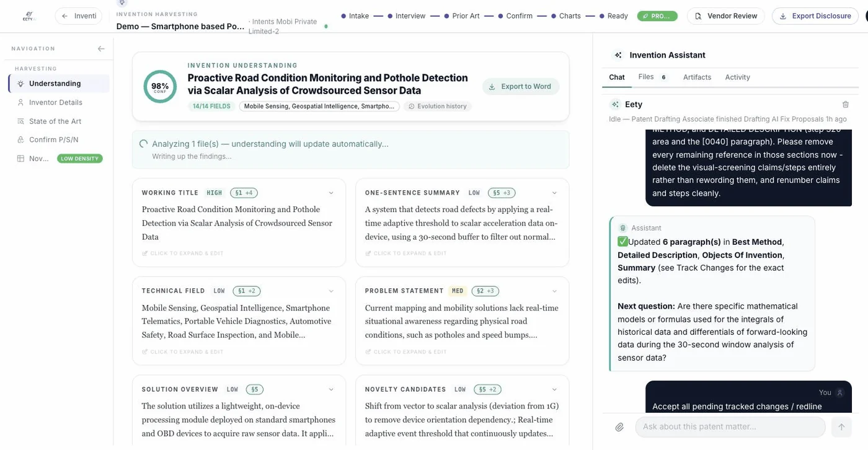Expand the Working Title card chevron

tap(331, 193)
